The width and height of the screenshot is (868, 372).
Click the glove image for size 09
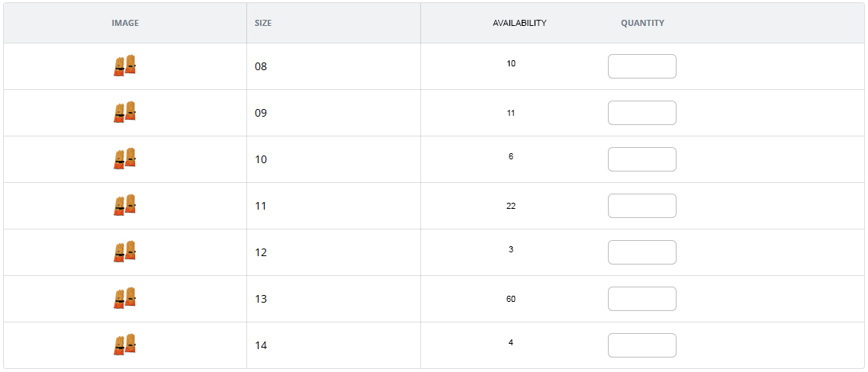click(x=124, y=112)
